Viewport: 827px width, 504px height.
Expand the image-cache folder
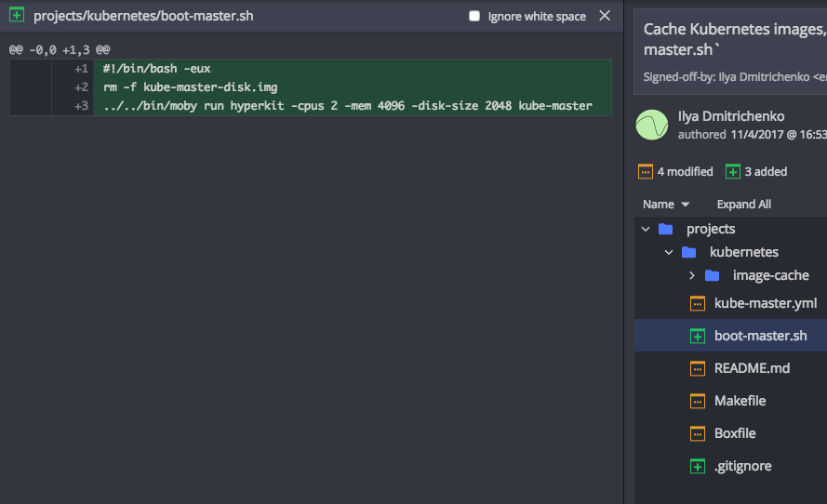pyautogui.click(x=692, y=275)
